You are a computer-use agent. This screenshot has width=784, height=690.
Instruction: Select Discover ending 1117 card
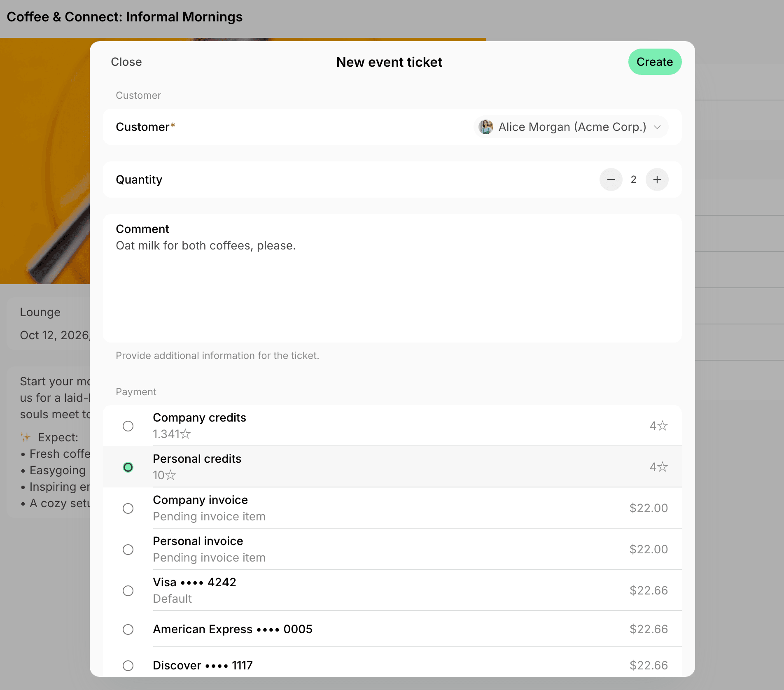click(392, 662)
